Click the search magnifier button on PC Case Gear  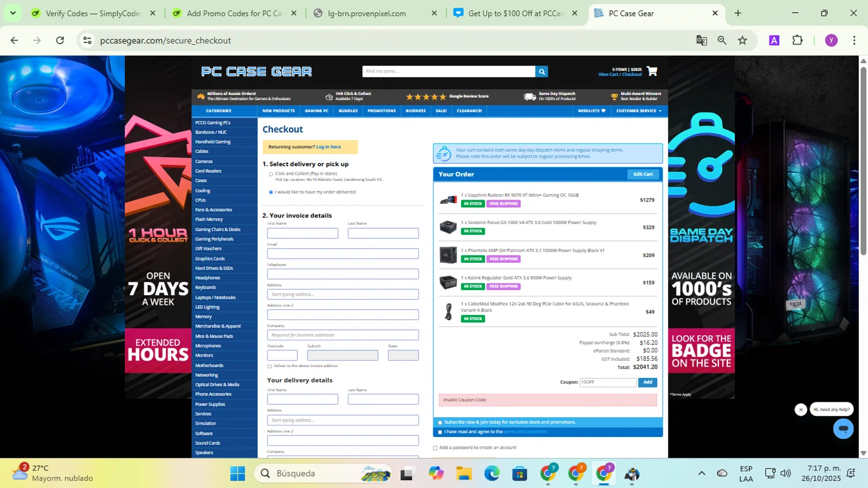[x=542, y=72]
